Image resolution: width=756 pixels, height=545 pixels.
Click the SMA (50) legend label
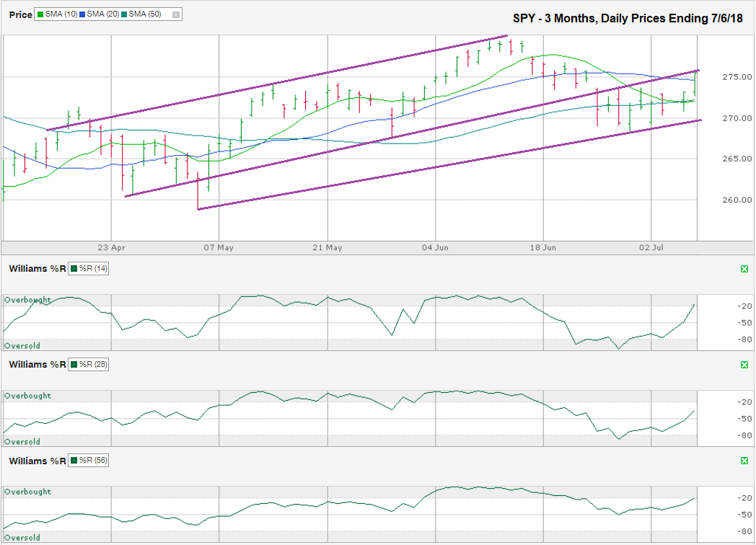click(145, 14)
